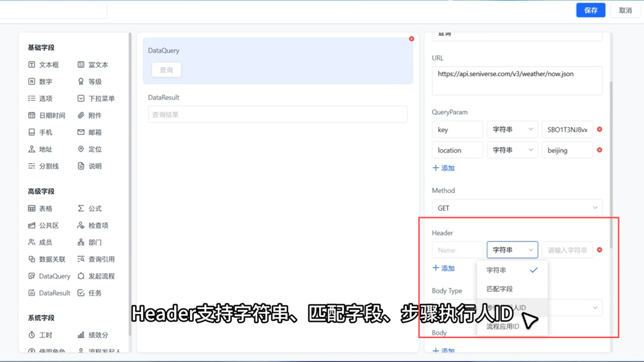Click the 取消 cancel button
Image resolution: width=644 pixels, height=362 pixels.
tap(625, 10)
